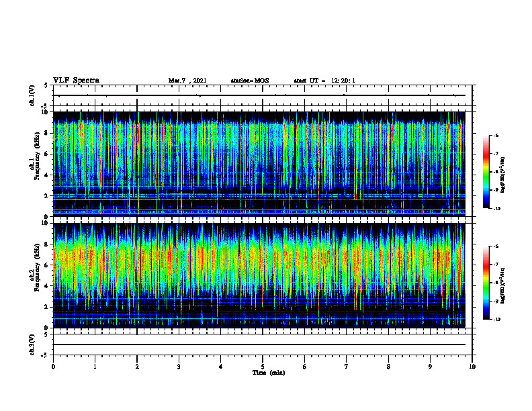Click the "start UT = 12:20: 1" text

(x=324, y=81)
